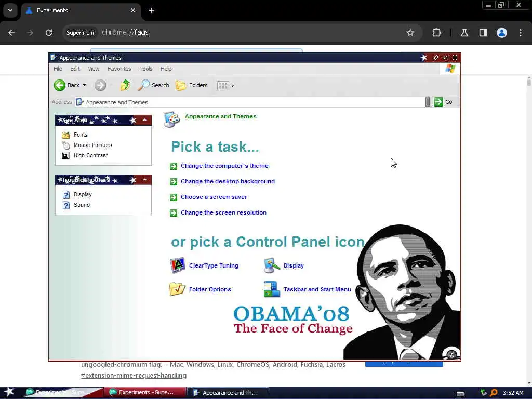Click the greyed Forward arrow icon
Image resolution: width=532 pixels, height=399 pixels.
100,85
